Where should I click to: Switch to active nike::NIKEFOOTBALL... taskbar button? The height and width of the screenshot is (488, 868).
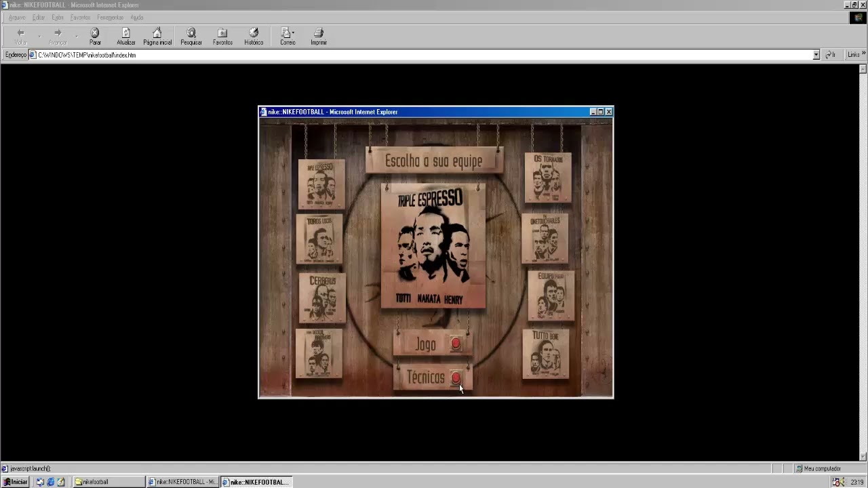[x=256, y=482]
